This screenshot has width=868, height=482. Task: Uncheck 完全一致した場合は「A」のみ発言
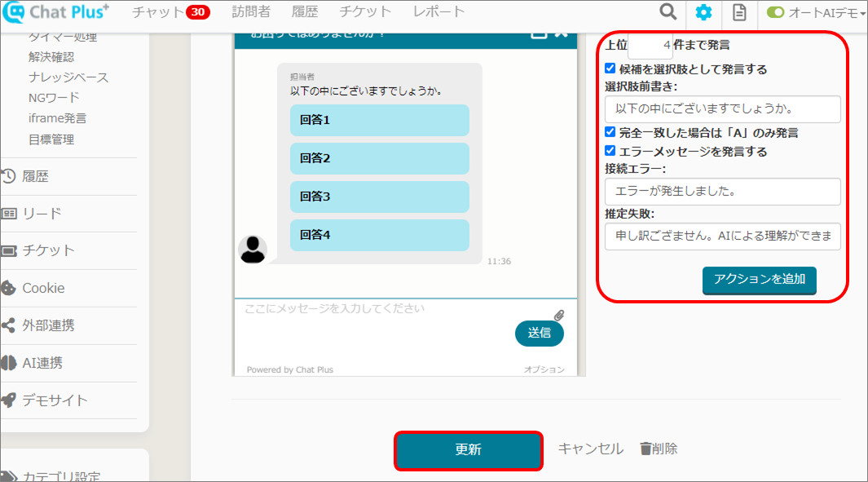coord(610,132)
